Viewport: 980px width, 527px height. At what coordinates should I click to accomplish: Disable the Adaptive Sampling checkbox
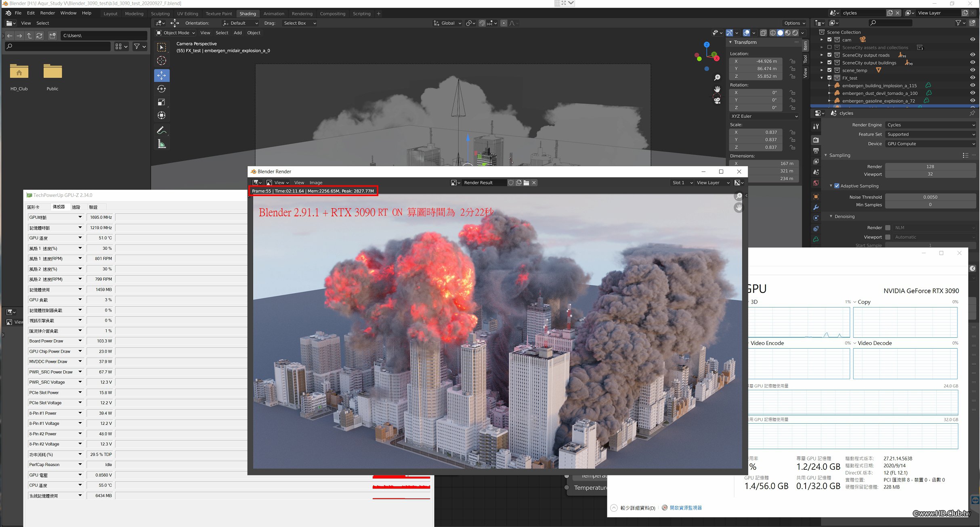pos(837,186)
